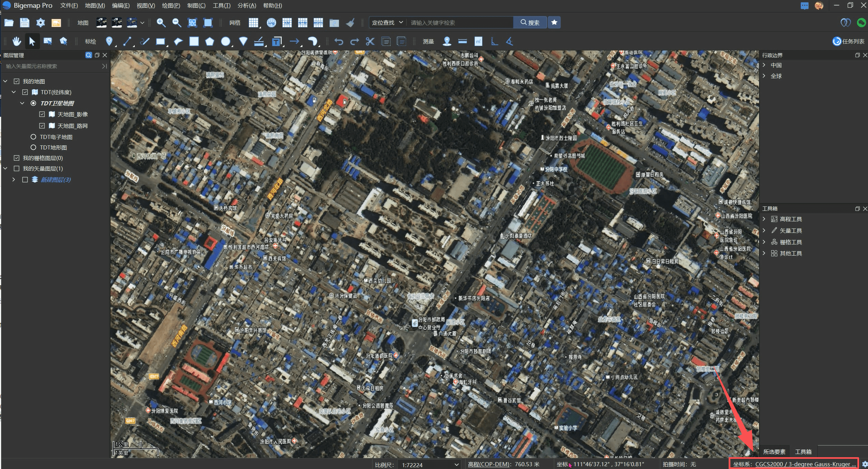
Task: Collapse the TDT(经纬度) tree node
Action: click(x=14, y=92)
